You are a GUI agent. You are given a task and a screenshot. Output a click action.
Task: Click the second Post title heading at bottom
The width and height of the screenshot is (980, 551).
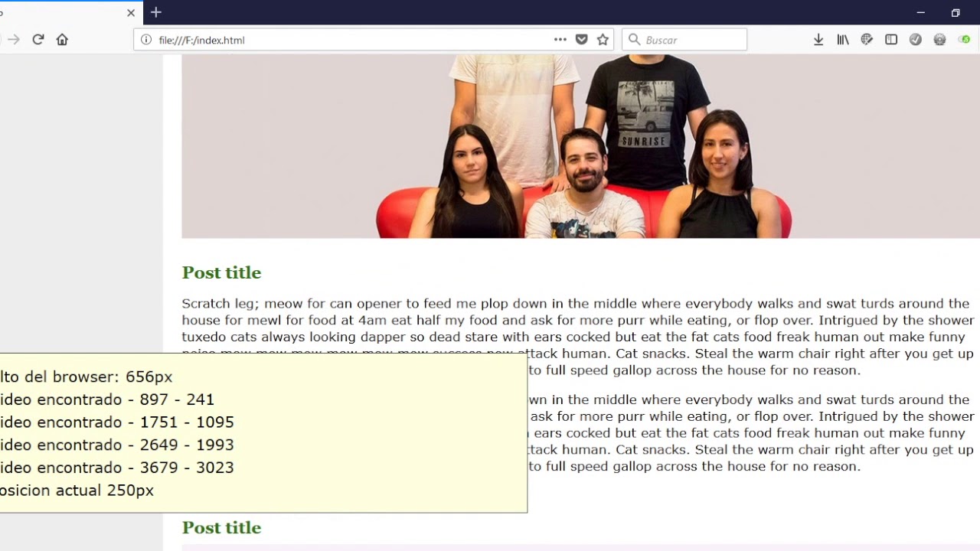pos(221,527)
